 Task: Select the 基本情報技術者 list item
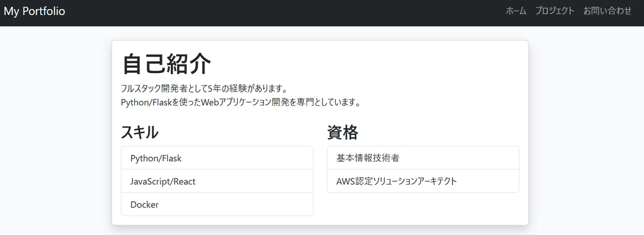tap(423, 158)
